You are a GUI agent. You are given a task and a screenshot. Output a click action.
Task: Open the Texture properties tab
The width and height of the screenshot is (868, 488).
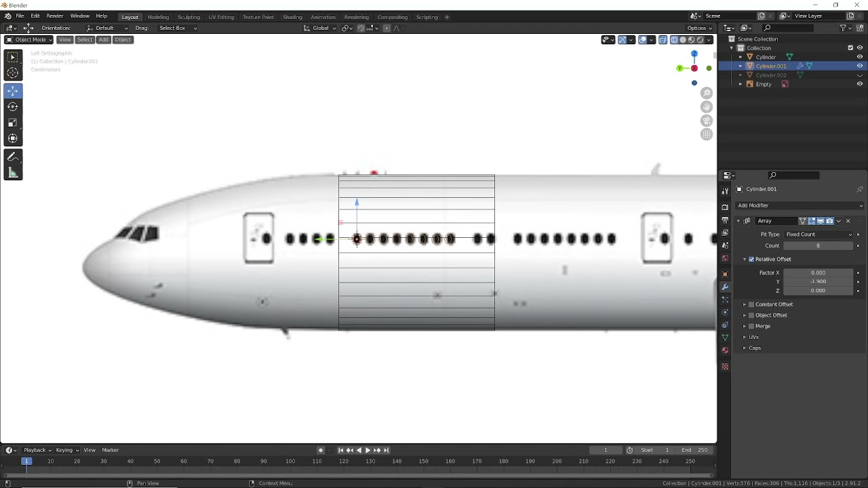[x=725, y=367]
